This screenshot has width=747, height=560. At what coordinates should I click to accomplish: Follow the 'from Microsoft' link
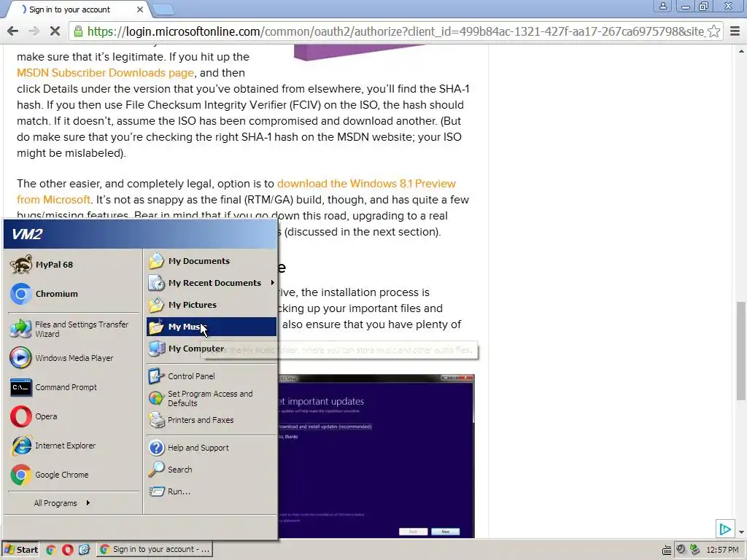point(53,200)
